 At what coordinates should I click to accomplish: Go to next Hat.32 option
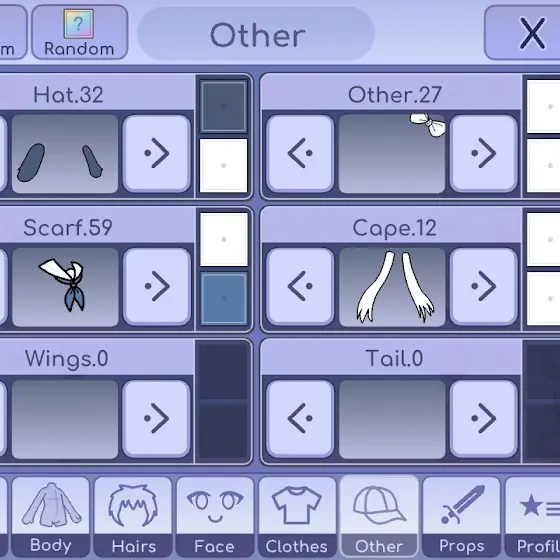coord(157,153)
